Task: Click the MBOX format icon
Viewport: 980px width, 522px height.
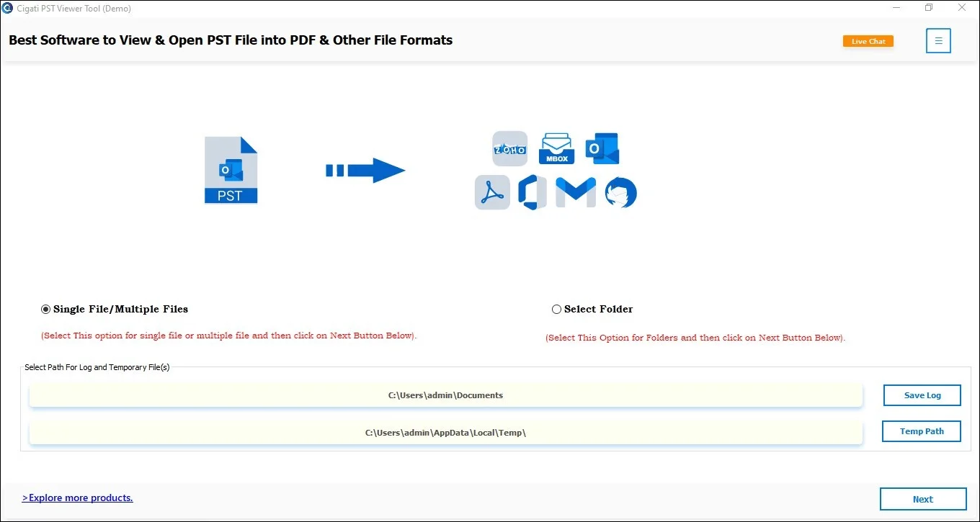Action: [x=556, y=148]
